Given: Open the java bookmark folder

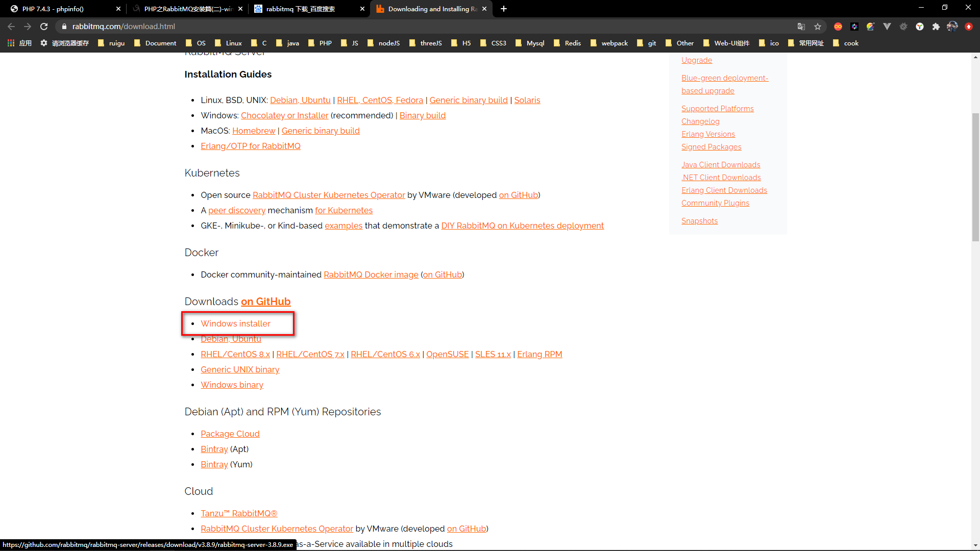Looking at the screenshot, I should 287,43.
